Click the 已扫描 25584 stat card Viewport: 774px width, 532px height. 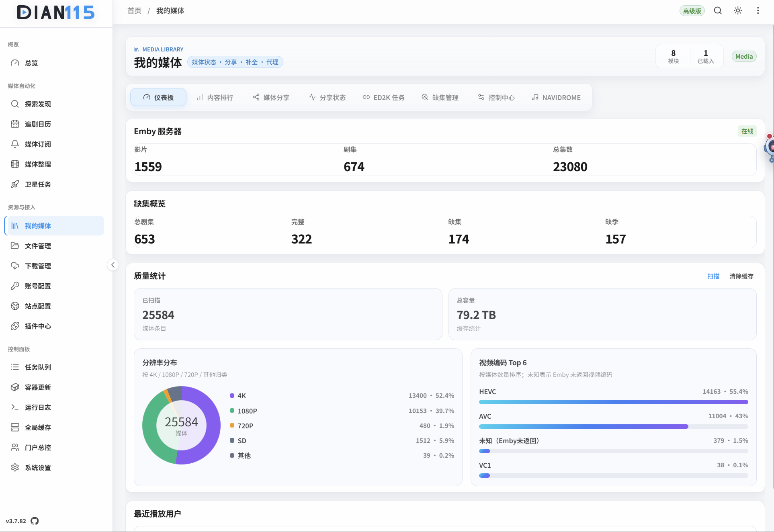(288, 314)
